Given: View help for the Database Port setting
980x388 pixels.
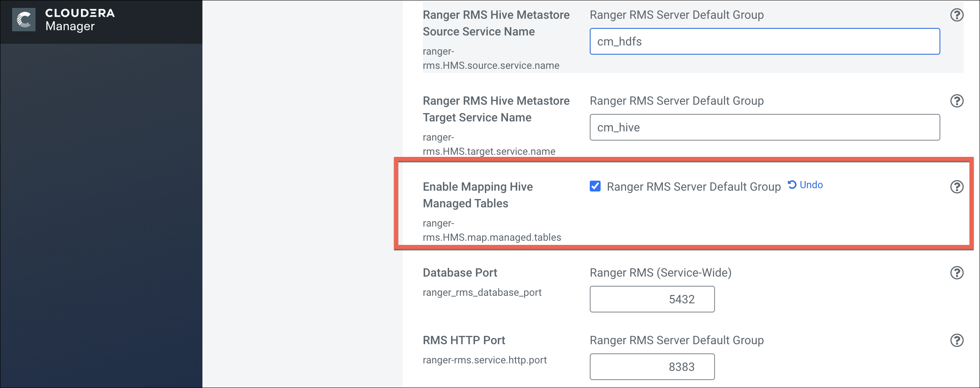Looking at the screenshot, I should [957, 273].
